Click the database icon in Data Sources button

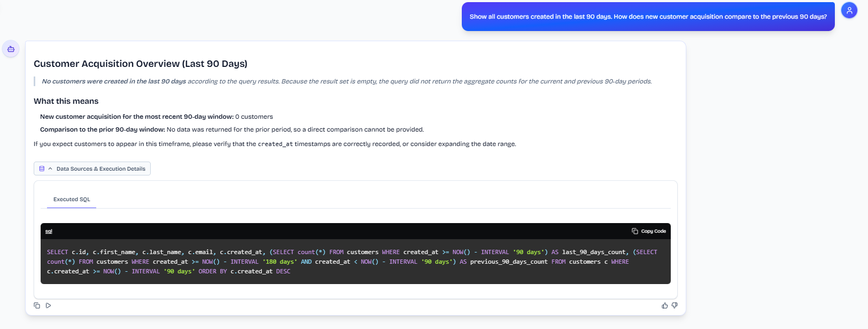(42, 169)
